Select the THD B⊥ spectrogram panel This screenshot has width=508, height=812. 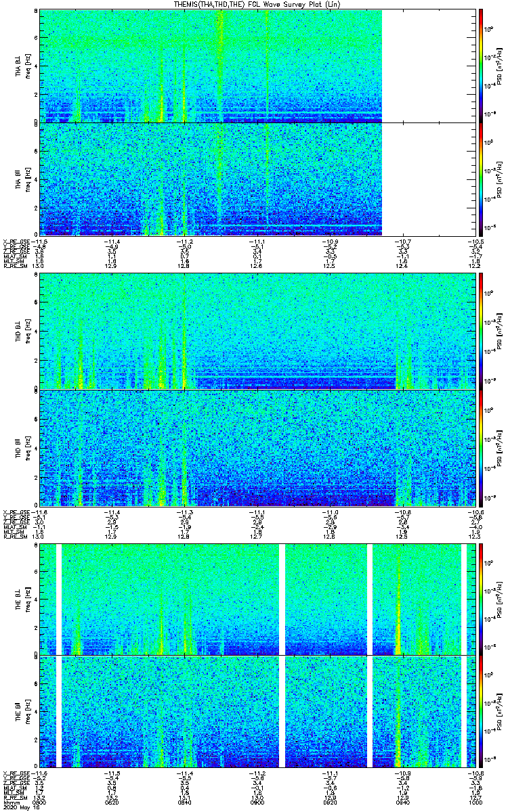(257, 330)
